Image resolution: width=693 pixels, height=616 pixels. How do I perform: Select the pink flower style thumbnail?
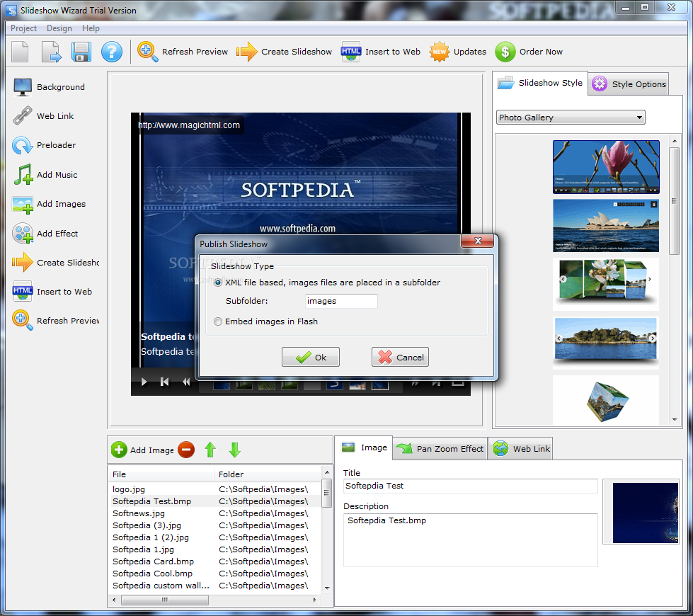coord(606,167)
